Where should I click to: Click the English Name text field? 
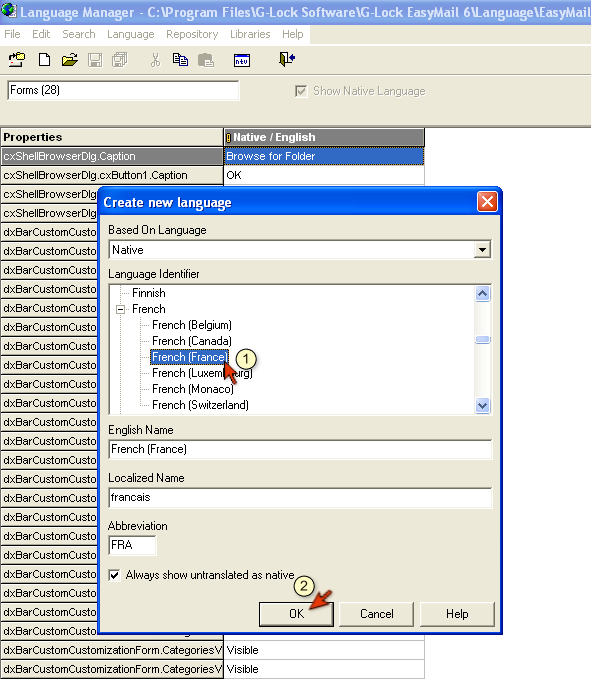[x=300, y=449]
